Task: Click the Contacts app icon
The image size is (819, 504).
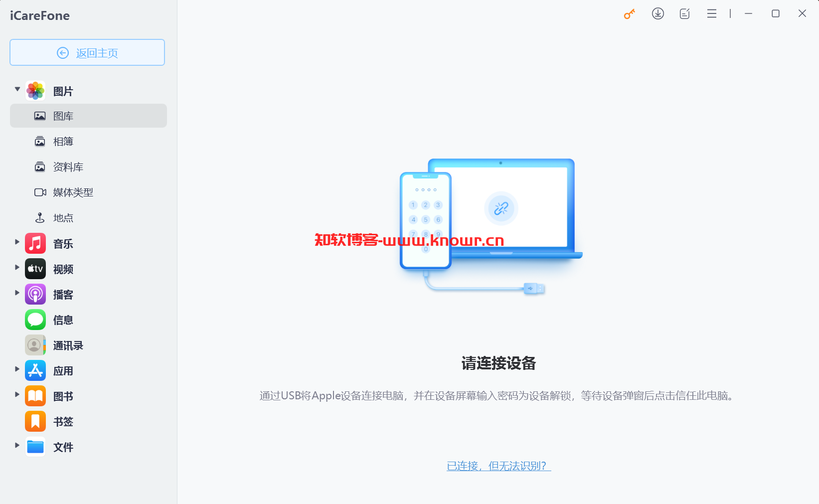Action: point(35,345)
